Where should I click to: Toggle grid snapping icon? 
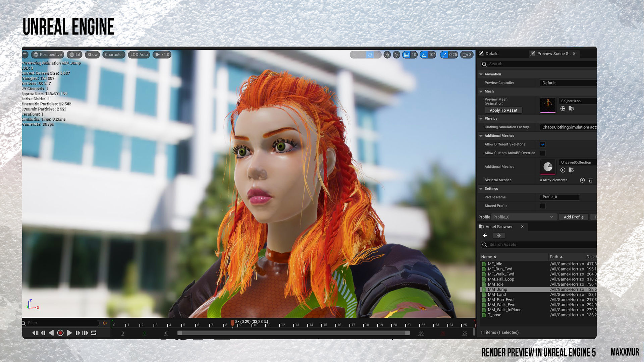[406, 55]
